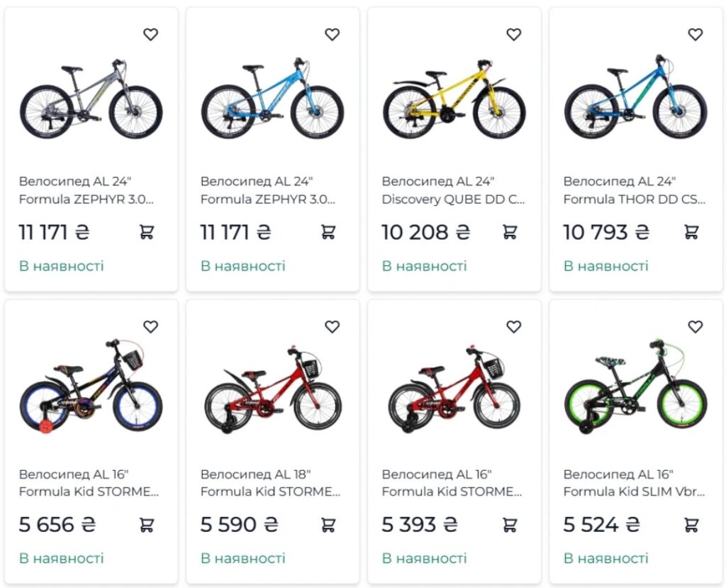Toggle wishlist heart on Formula THOR bike
This screenshot has width=726, height=588.
point(696,34)
